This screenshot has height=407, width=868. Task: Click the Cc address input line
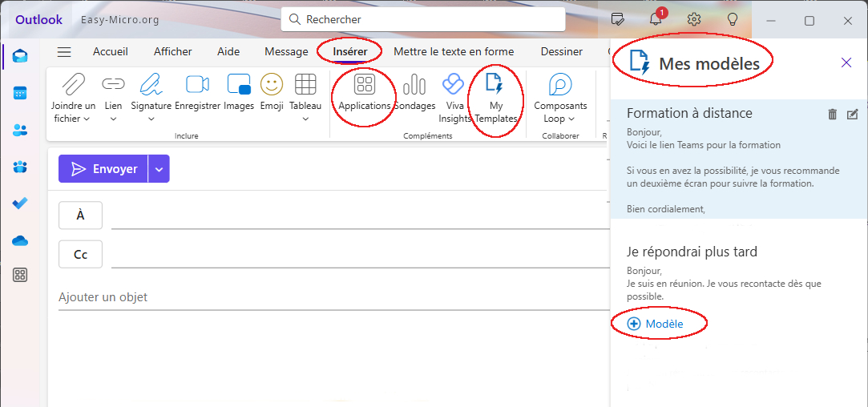point(359,255)
